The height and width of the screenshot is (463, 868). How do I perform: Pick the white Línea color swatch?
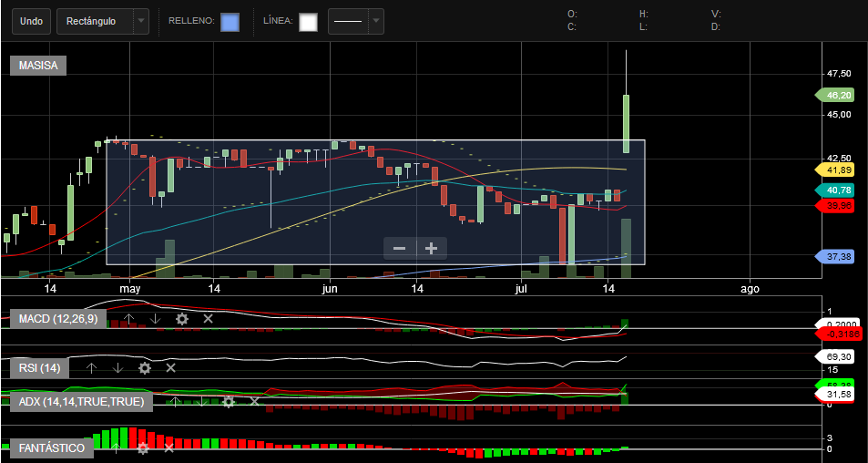pos(308,22)
